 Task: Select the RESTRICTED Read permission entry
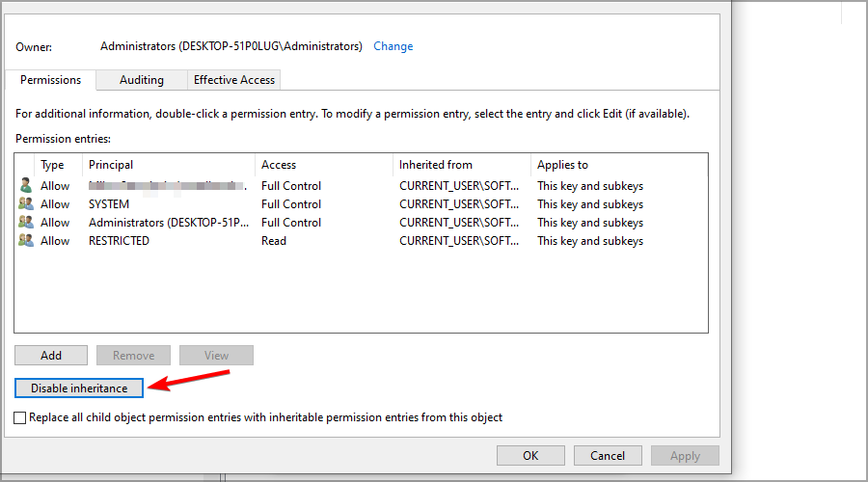click(x=361, y=241)
